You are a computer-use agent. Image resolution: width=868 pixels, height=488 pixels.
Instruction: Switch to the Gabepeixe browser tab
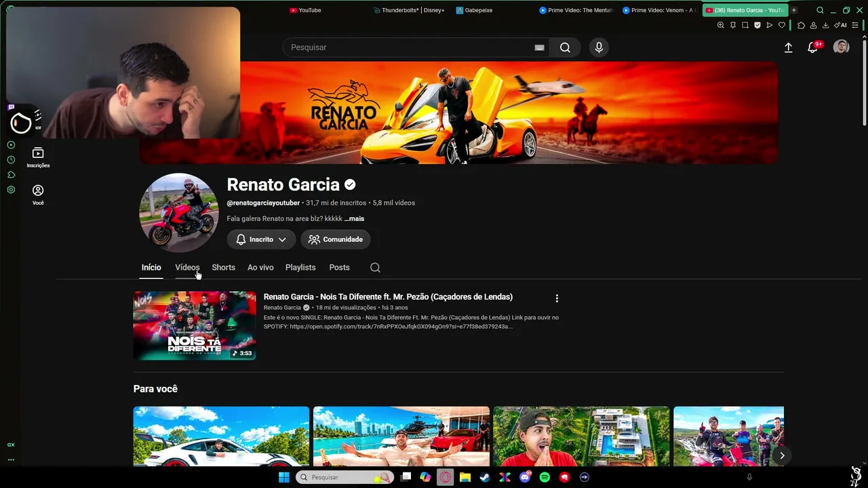pos(475,10)
